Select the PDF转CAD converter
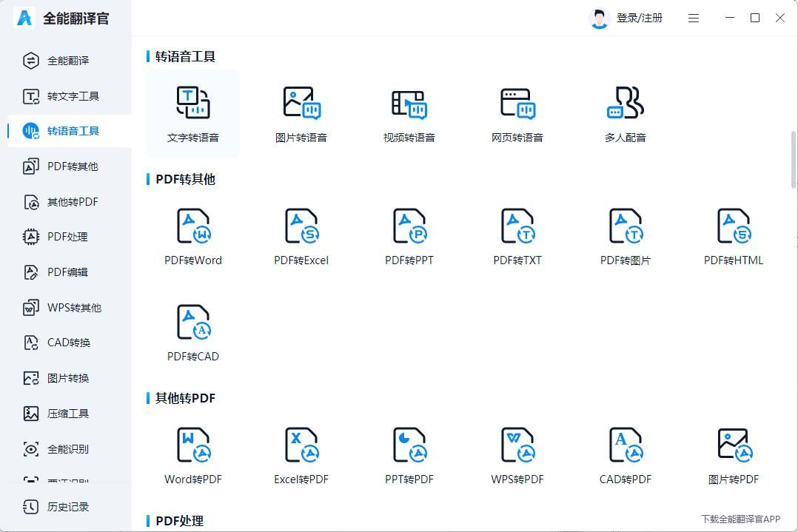The image size is (798, 532). point(192,331)
